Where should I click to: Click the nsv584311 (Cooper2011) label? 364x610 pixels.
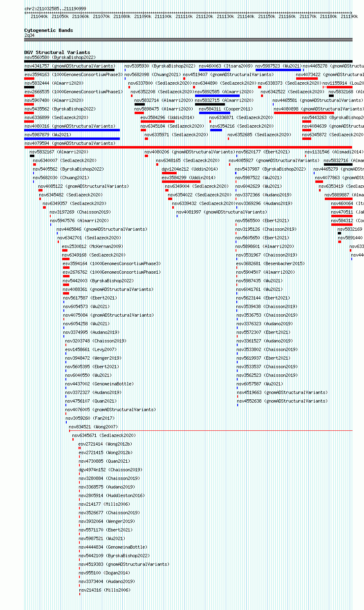coord(226,109)
